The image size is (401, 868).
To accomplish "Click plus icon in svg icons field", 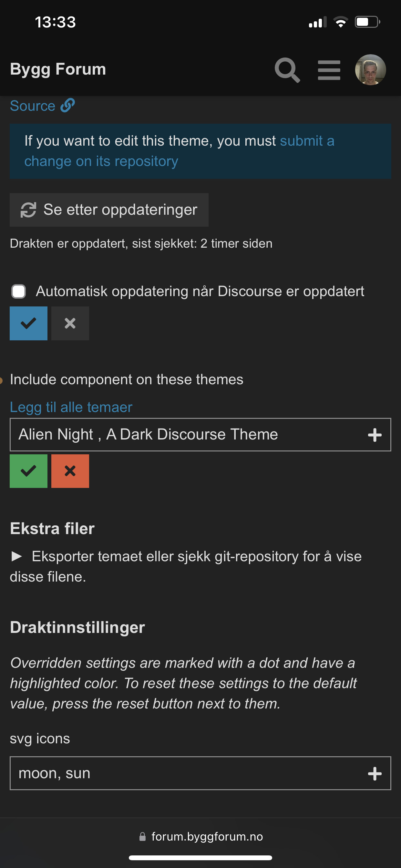I will [375, 773].
